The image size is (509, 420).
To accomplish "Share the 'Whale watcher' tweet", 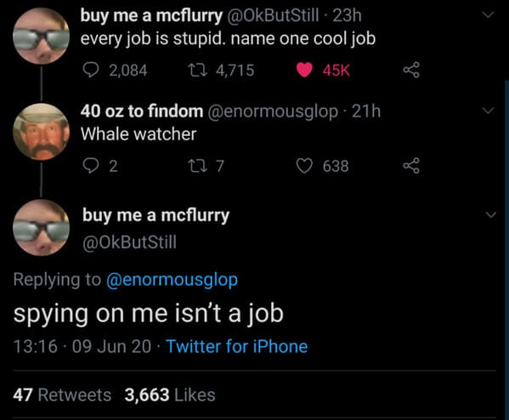I will tap(411, 166).
